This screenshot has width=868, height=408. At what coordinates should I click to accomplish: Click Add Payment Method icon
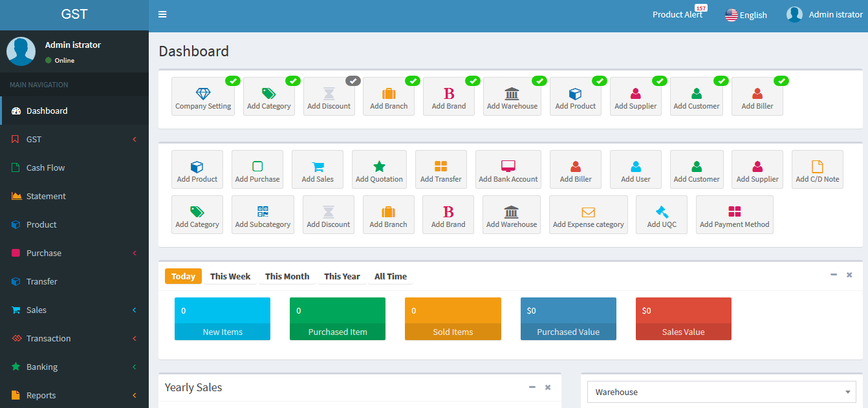pyautogui.click(x=734, y=211)
